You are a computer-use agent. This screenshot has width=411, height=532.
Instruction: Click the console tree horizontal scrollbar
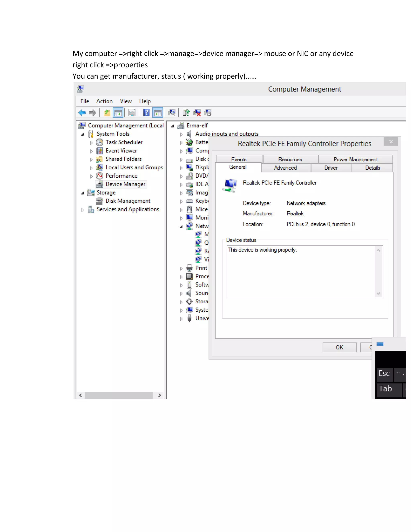coord(119,395)
